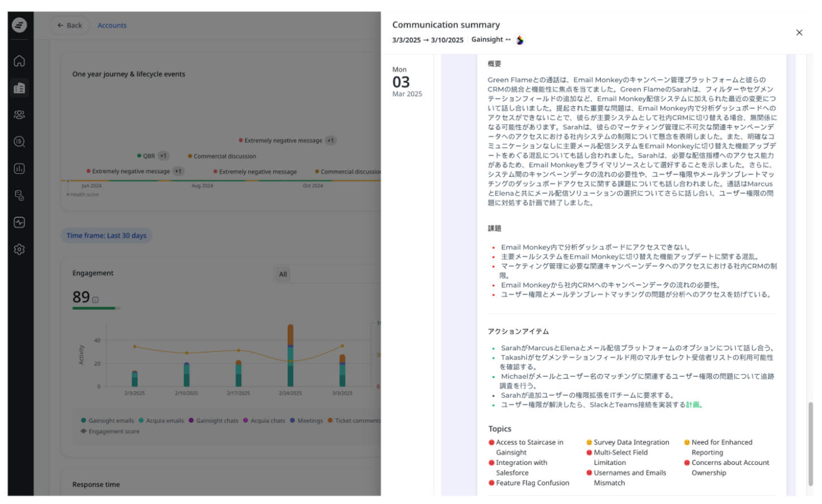The image size is (822, 504).
Task: Open Home from the sidebar
Action: coord(19,61)
